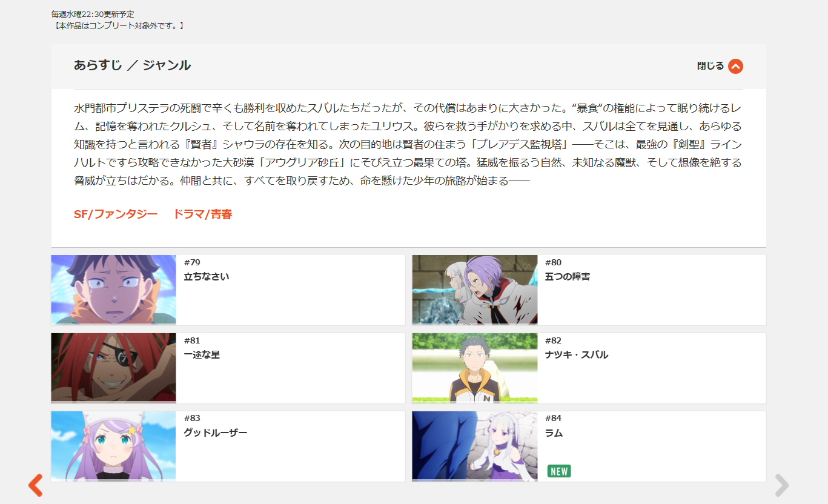This screenshot has height=504, width=828.
Task: Open SF/ファンタジー genre link
Action: (x=116, y=214)
